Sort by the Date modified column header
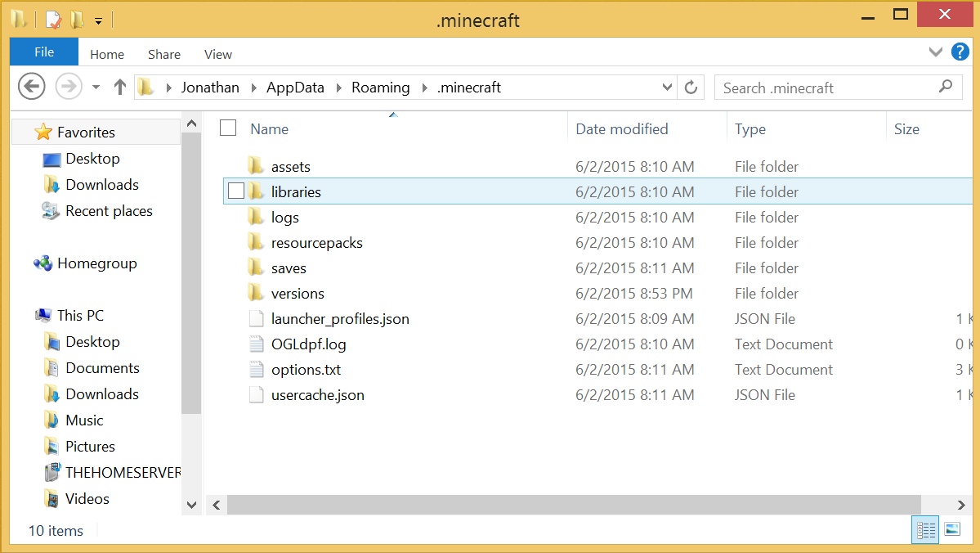The width and height of the screenshot is (980, 553). [621, 129]
